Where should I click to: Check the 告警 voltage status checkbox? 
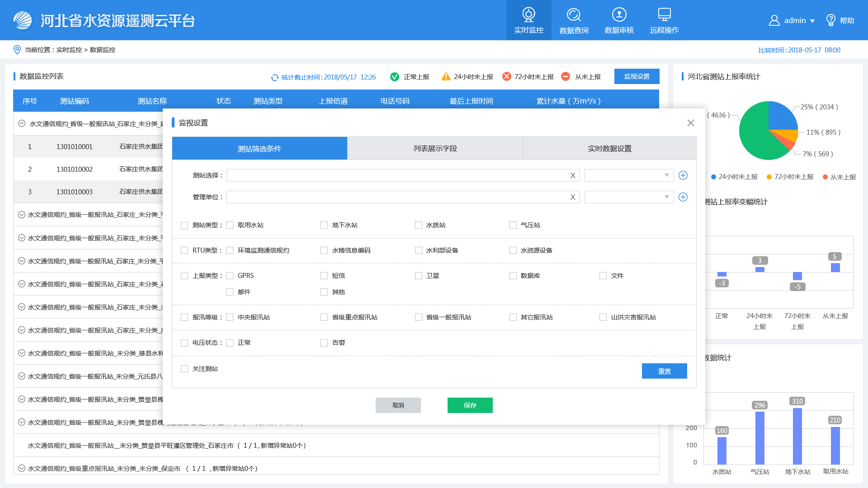click(x=324, y=343)
